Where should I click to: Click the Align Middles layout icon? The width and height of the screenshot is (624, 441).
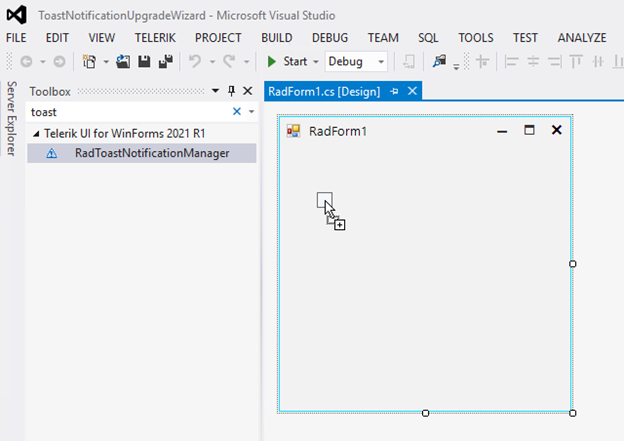[x=598, y=62]
